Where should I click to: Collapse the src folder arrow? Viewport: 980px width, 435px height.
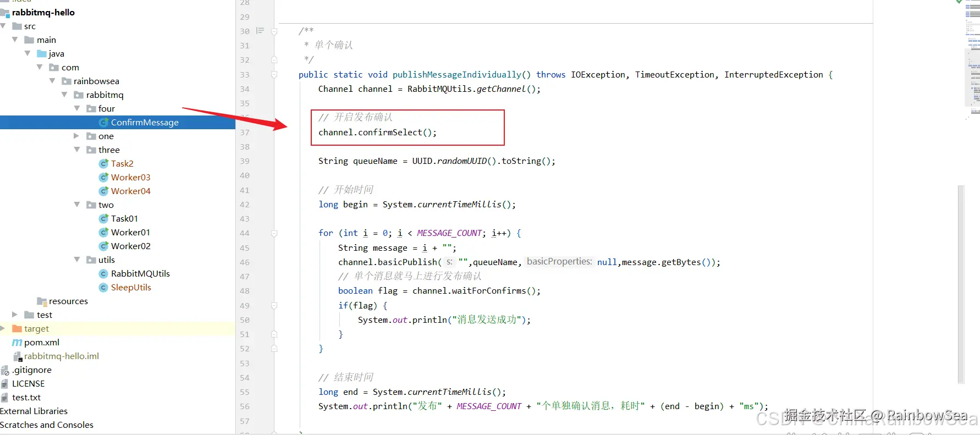pos(3,26)
